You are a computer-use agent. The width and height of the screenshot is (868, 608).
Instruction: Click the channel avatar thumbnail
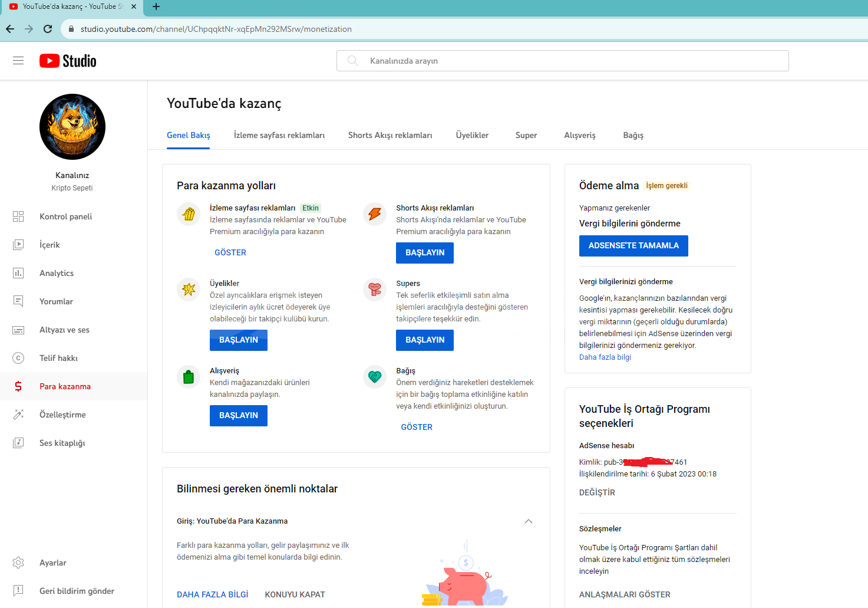[x=72, y=127]
